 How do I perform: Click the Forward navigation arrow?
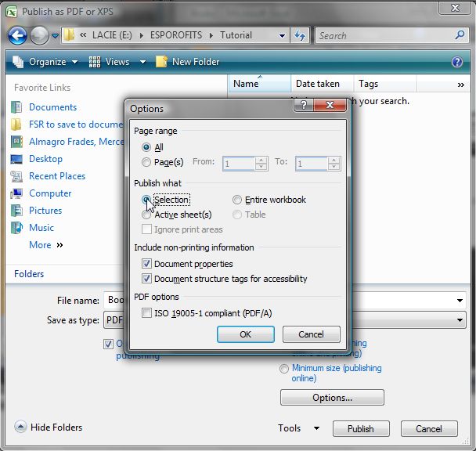pos(39,35)
